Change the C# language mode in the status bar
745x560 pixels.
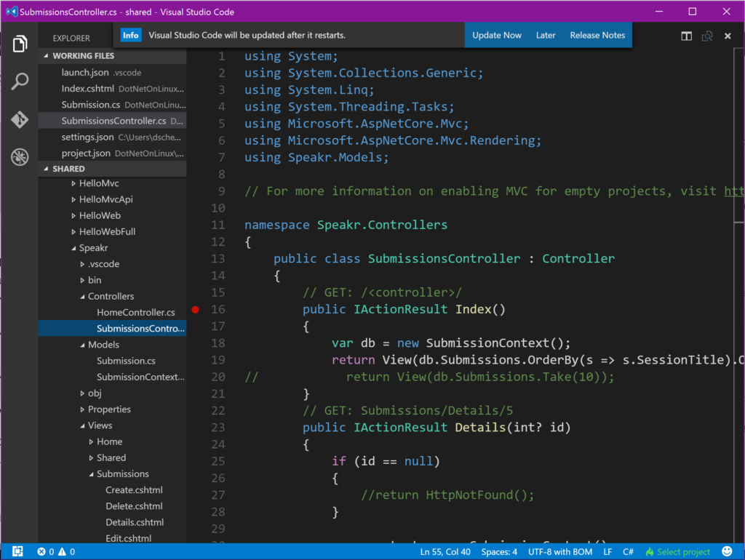click(628, 552)
